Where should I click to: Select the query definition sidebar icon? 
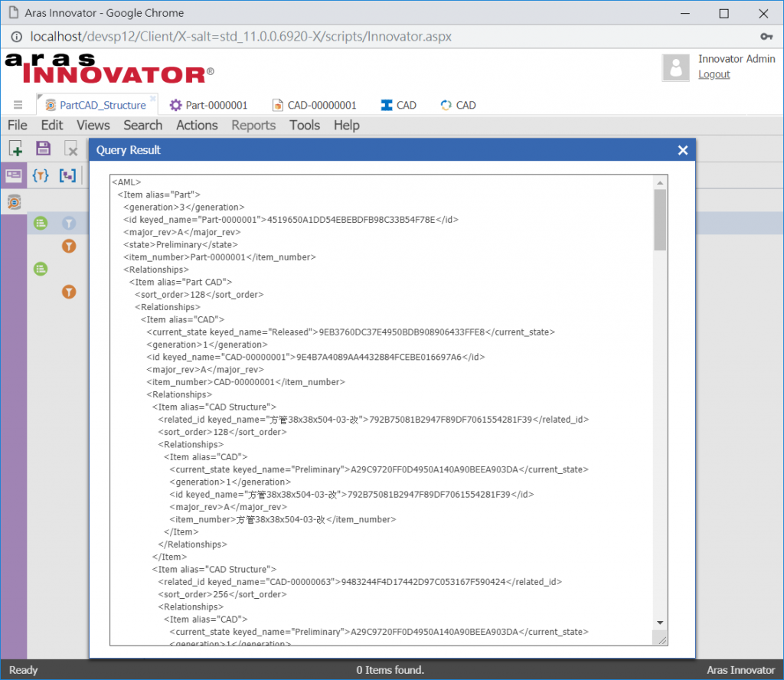pyautogui.click(x=14, y=202)
